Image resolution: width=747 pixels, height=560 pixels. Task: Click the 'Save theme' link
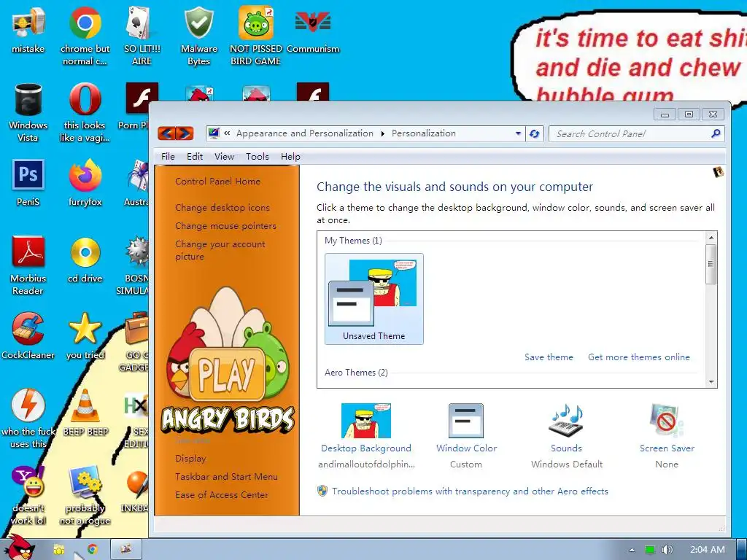pos(549,357)
